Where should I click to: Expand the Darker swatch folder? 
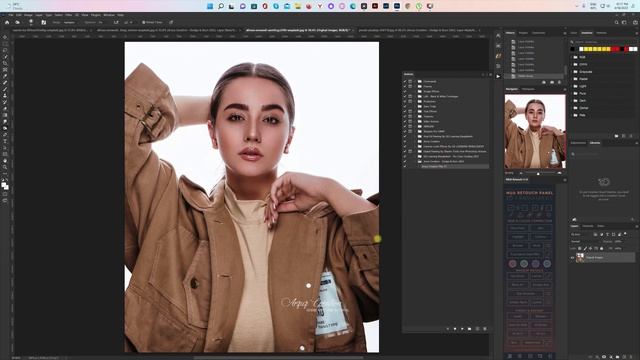pos(572,108)
